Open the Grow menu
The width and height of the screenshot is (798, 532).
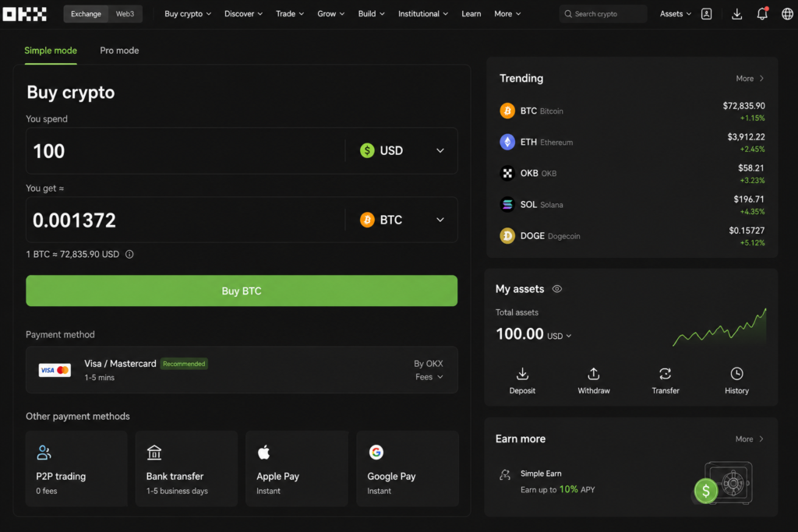(x=330, y=14)
